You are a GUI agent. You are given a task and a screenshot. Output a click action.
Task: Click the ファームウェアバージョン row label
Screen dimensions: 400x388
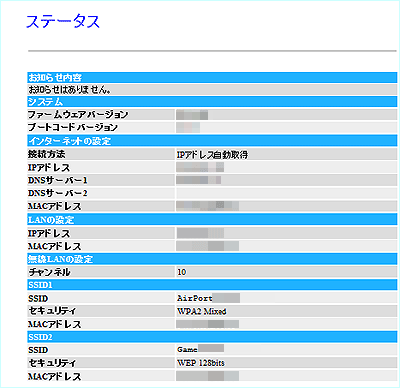(x=78, y=115)
